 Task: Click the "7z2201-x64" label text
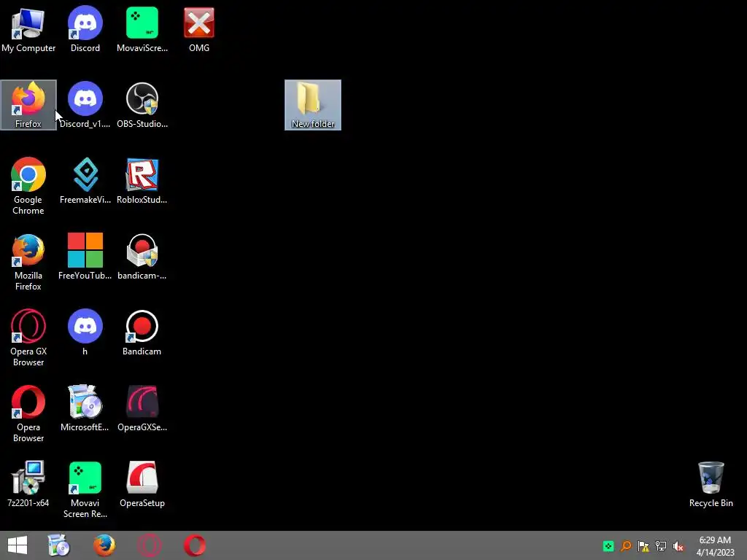[x=28, y=503]
